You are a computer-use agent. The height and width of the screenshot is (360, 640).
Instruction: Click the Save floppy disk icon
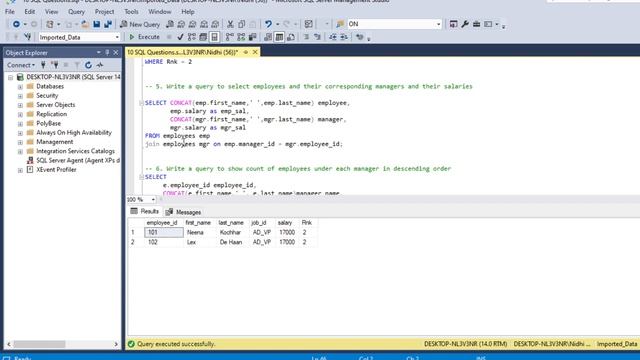point(97,24)
